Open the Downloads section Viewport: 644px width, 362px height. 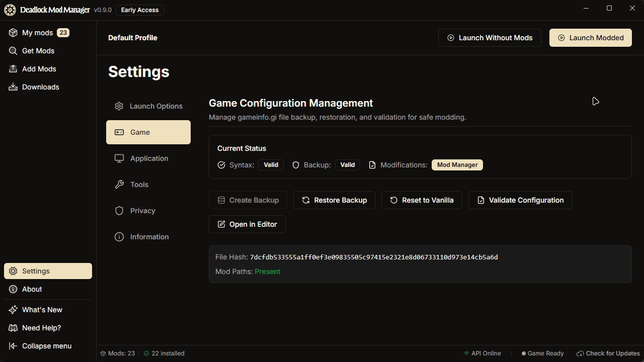coord(40,87)
